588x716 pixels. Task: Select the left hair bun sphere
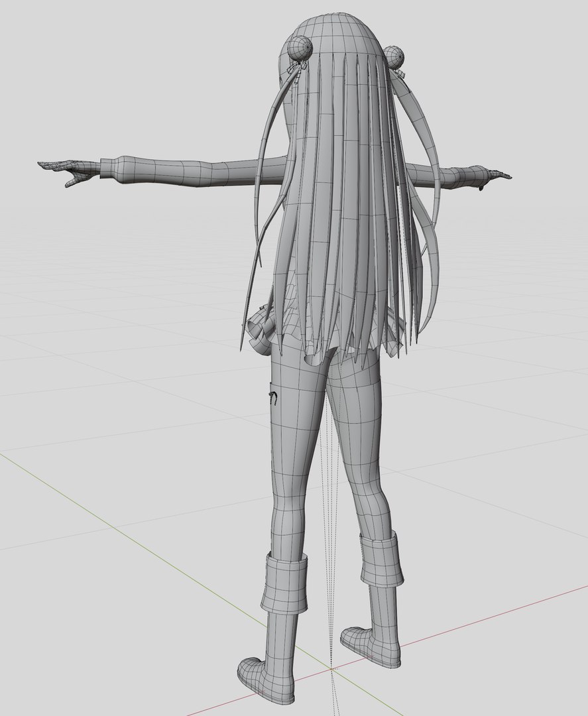point(299,49)
